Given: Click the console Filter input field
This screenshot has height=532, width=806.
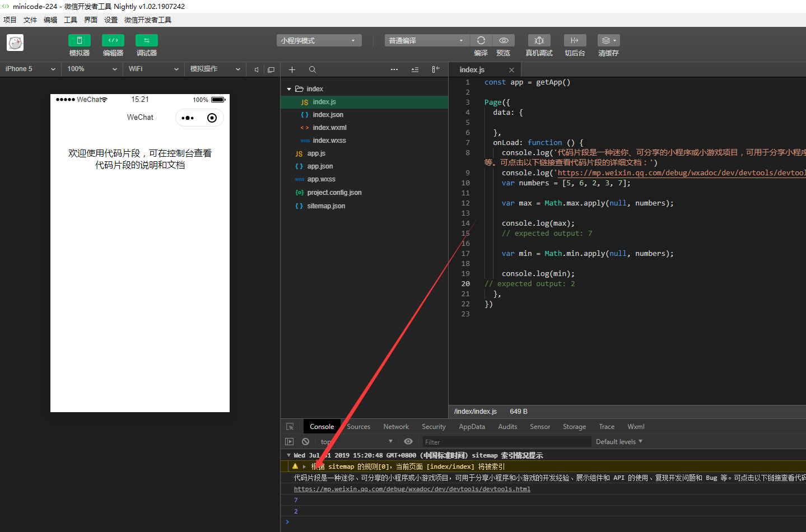Looking at the screenshot, I should pos(507,442).
